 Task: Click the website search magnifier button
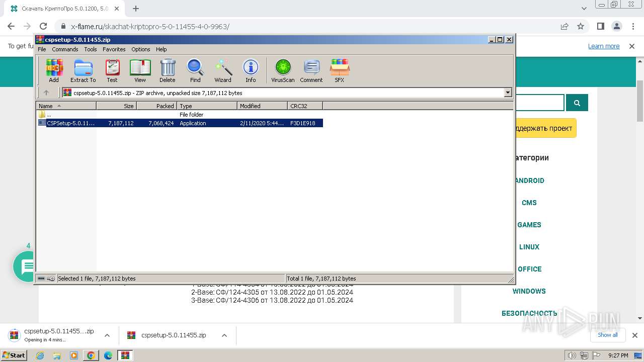coord(577,103)
